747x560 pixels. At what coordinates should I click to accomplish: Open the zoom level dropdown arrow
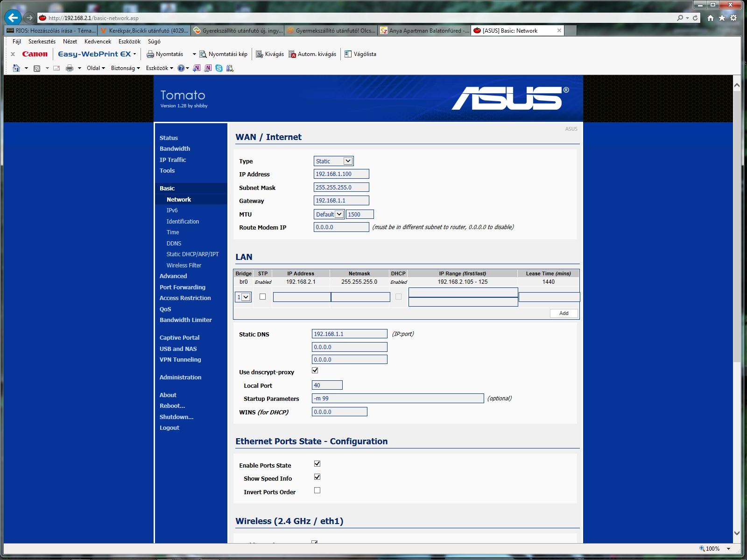coord(728,549)
